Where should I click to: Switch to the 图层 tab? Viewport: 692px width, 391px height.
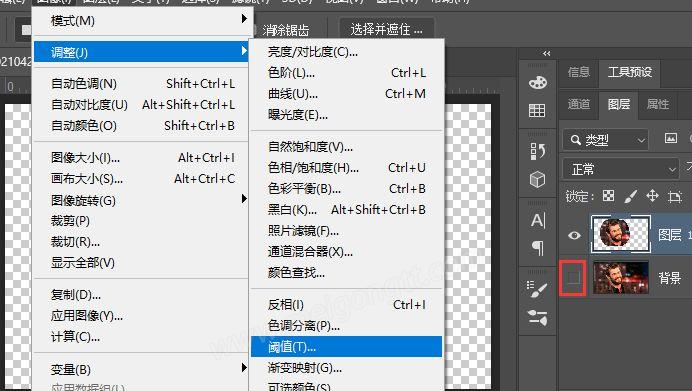tap(618, 105)
